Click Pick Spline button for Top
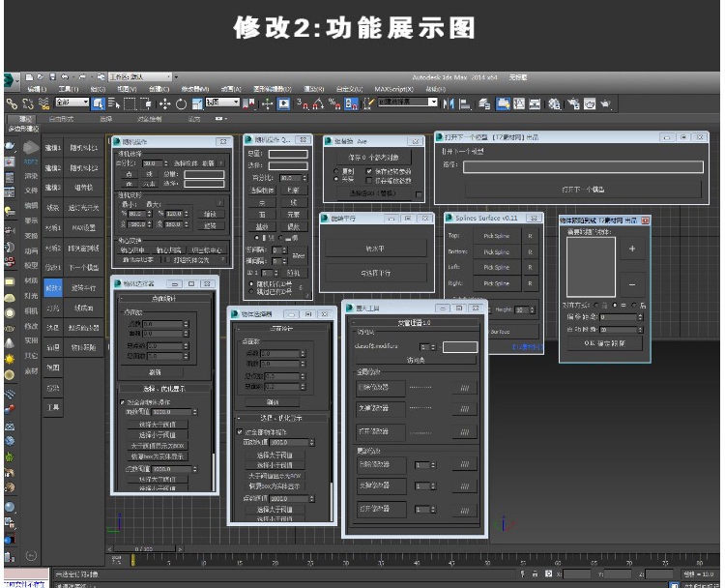The width and height of the screenshot is (725, 588). [x=497, y=236]
